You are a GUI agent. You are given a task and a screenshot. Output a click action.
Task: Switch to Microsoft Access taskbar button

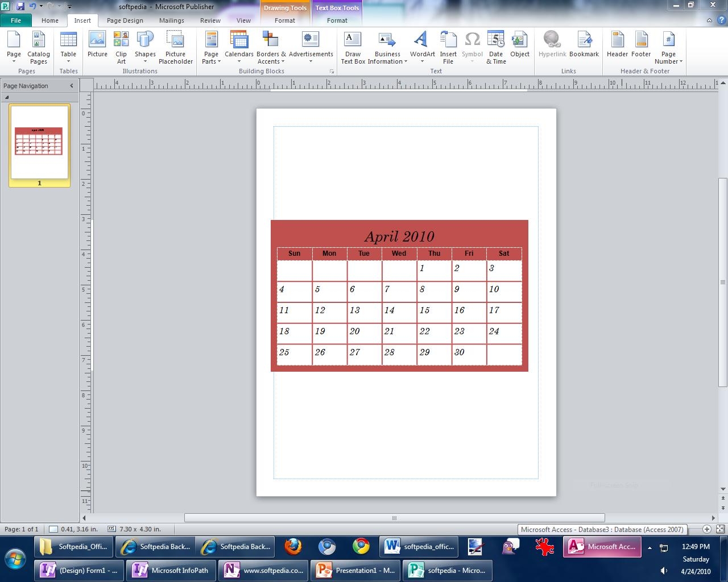pos(602,547)
